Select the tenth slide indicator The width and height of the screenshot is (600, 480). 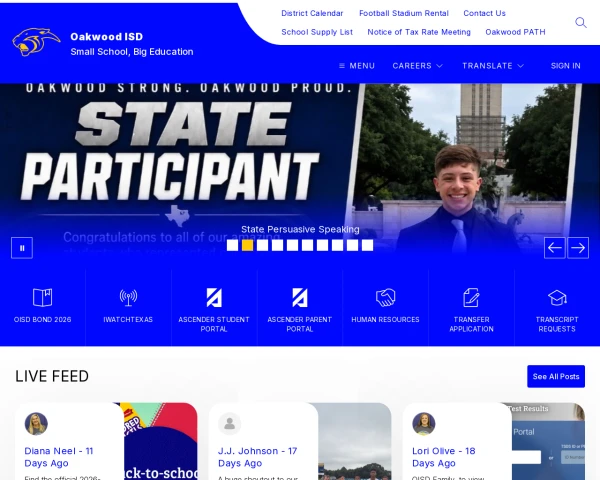(x=367, y=245)
